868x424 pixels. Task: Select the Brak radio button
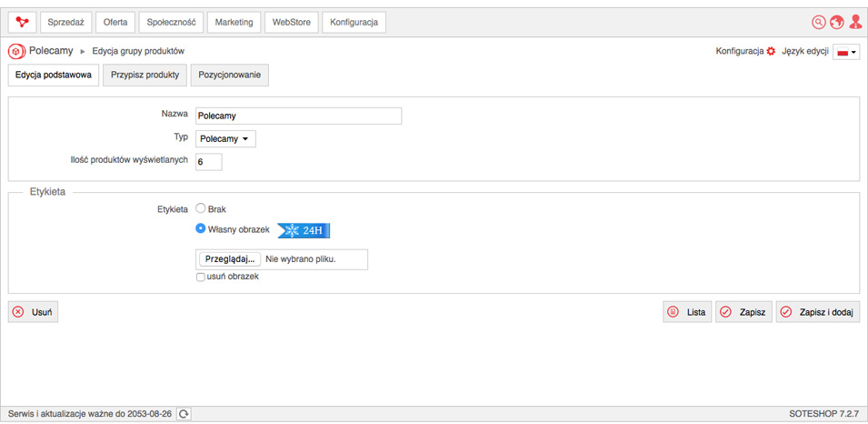[x=201, y=208]
